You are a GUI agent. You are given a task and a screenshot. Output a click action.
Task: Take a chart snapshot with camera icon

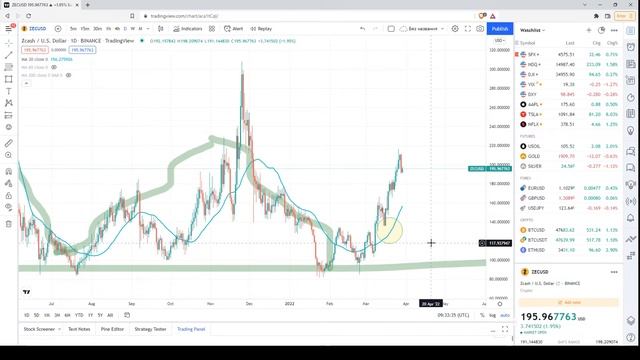click(x=480, y=29)
